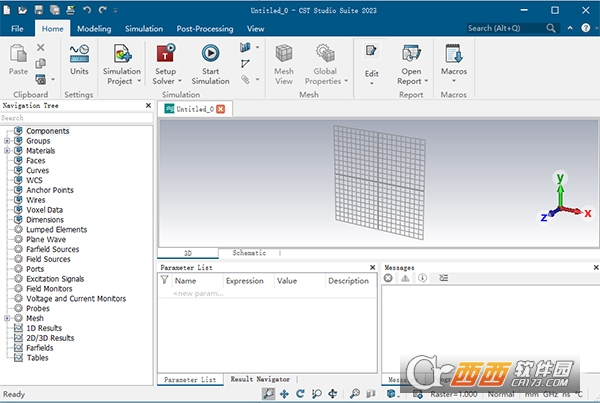Open the Open Report dropdown arrow
The width and height of the screenshot is (600, 403).
coord(426,81)
